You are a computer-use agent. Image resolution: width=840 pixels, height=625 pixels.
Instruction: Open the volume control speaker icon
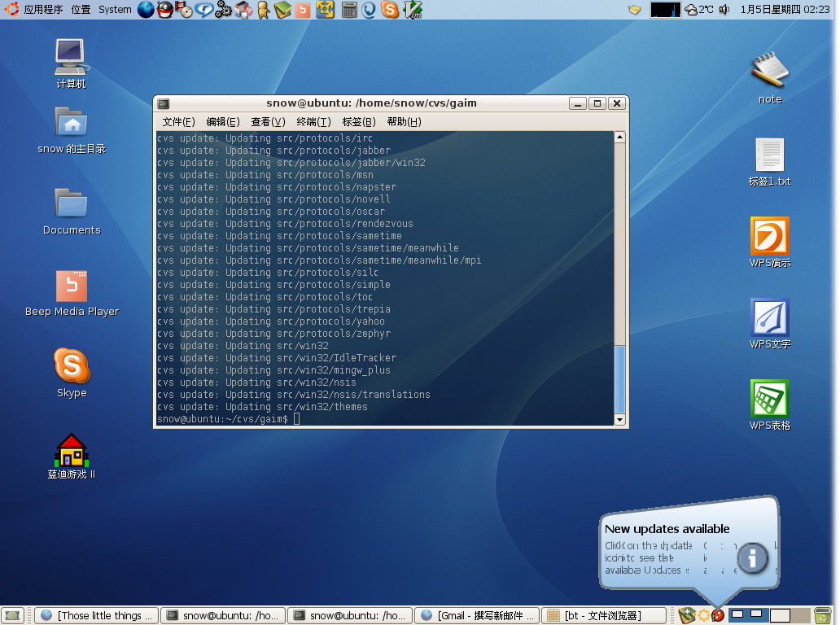pos(724,10)
